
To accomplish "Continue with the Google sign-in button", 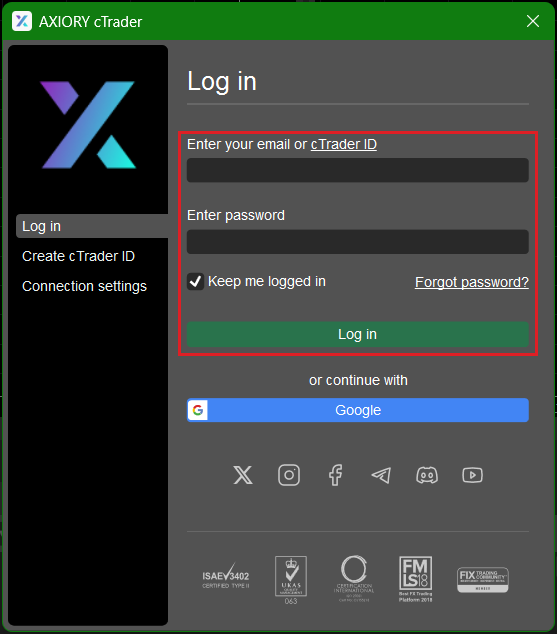I will click(358, 410).
